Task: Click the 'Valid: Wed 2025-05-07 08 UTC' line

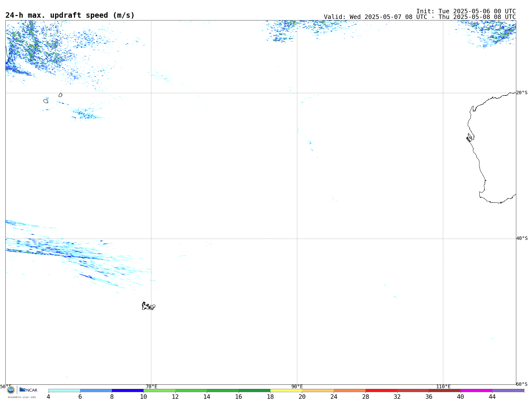Action: click(420, 17)
